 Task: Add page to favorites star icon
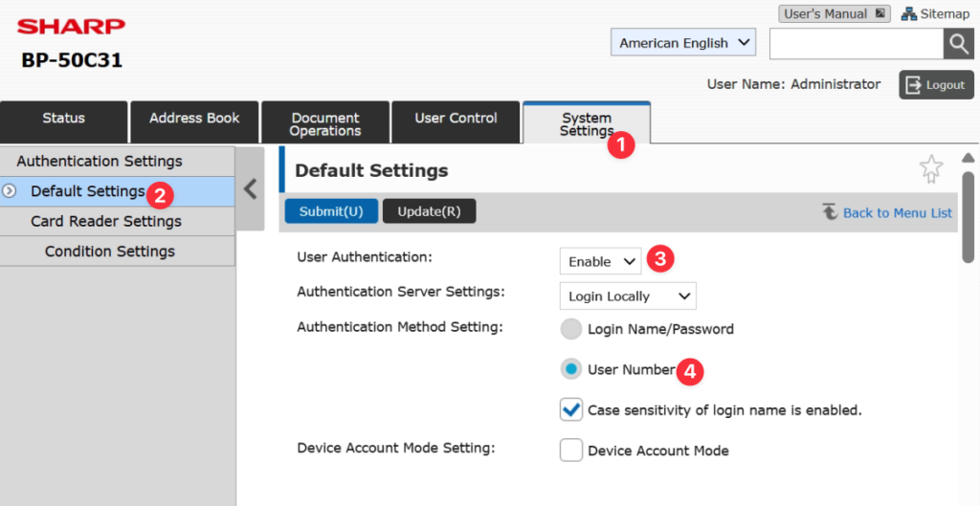pos(930,169)
